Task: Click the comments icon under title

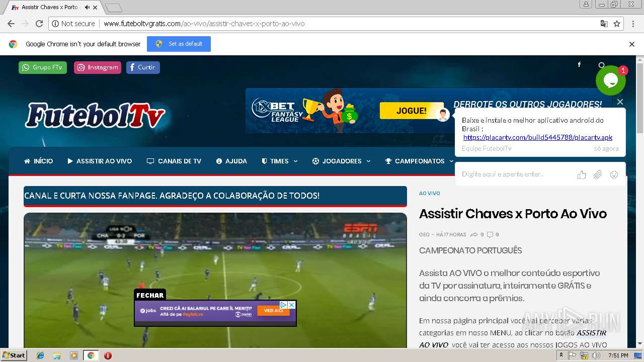Action: coord(490,234)
